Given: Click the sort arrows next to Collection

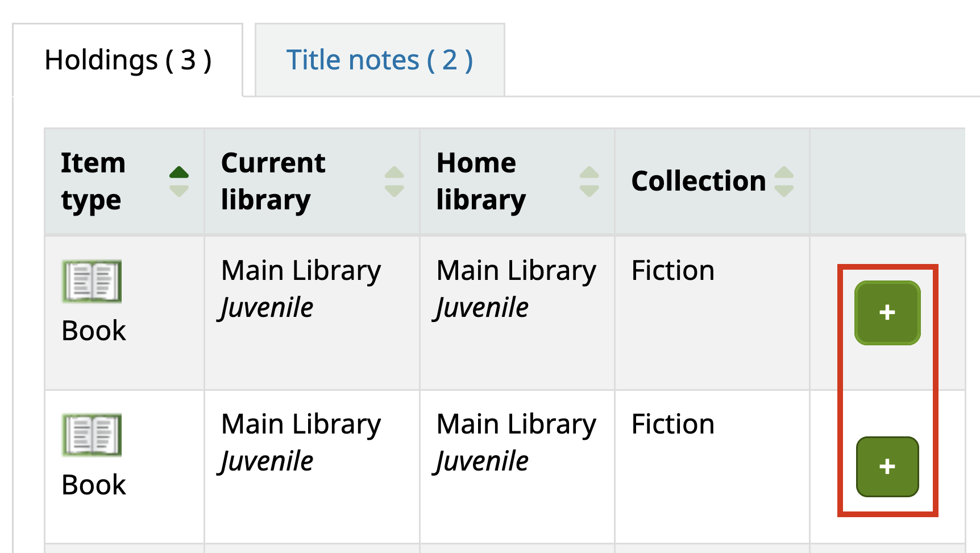Looking at the screenshot, I should tap(784, 181).
